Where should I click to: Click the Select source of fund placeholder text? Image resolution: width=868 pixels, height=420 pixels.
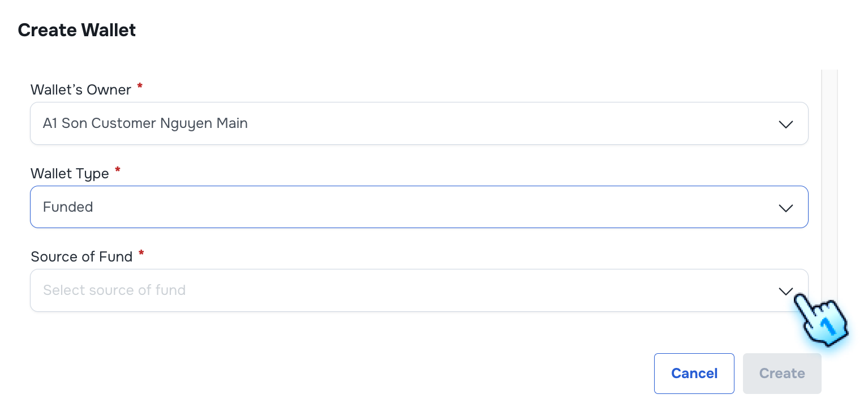[x=114, y=290]
